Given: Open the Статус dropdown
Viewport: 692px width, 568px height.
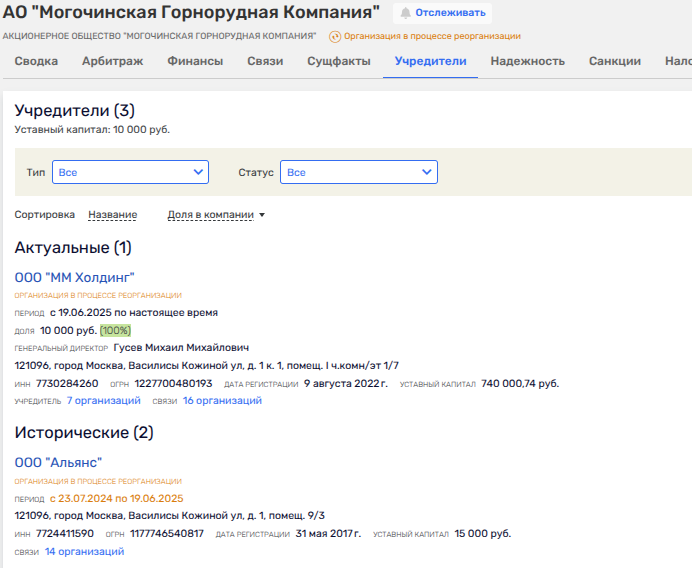Looking at the screenshot, I should click(x=358, y=172).
